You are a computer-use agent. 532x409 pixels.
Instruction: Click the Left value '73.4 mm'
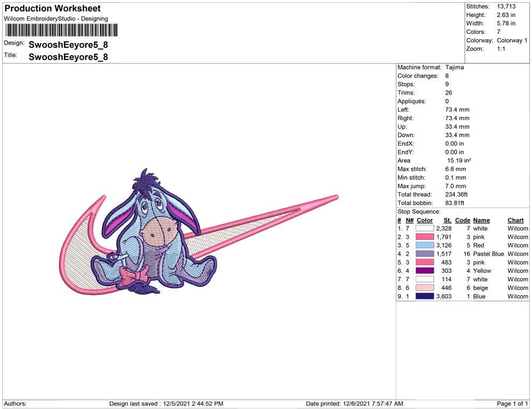pyautogui.click(x=457, y=109)
